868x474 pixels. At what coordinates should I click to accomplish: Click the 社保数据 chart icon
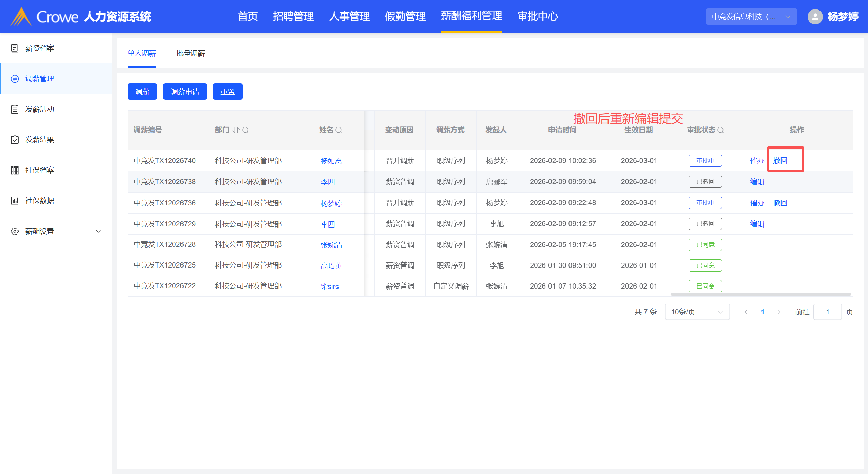point(15,201)
